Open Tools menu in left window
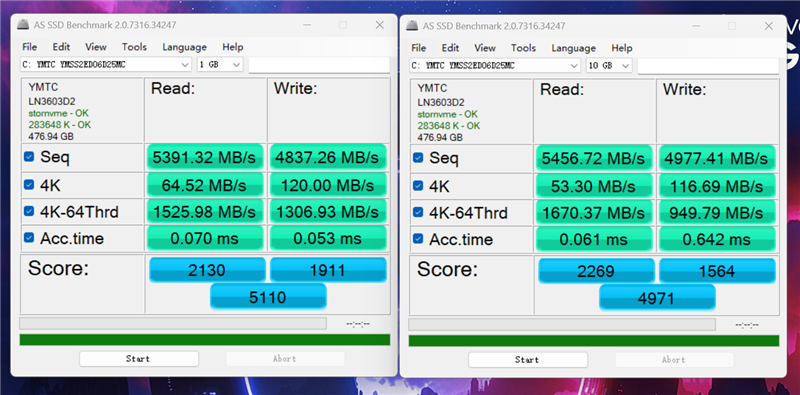Image resolution: width=800 pixels, height=395 pixels. [x=134, y=47]
